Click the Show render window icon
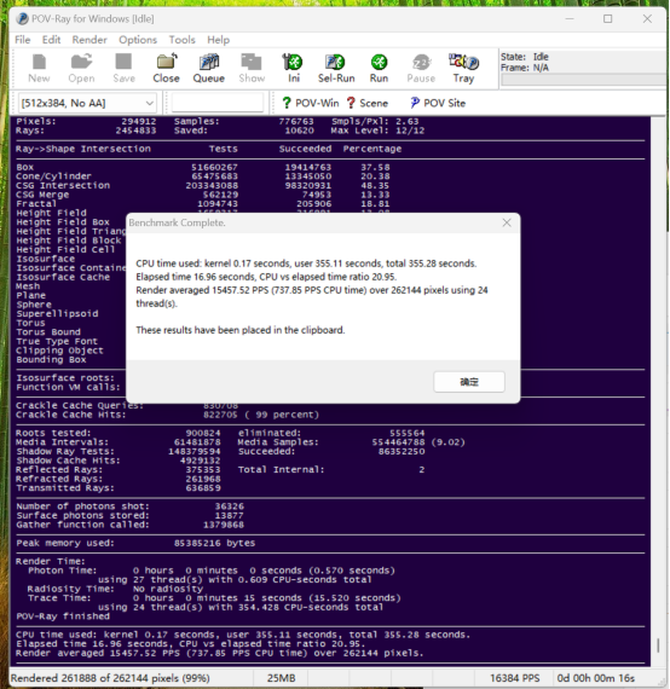 pos(252,69)
